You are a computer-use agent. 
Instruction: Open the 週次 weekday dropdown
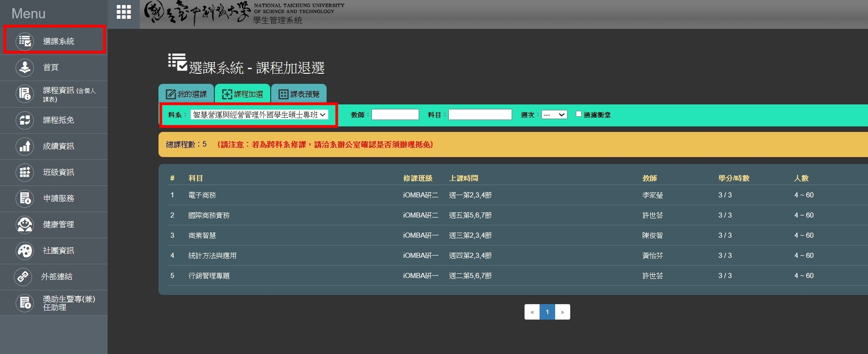point(554,114)
